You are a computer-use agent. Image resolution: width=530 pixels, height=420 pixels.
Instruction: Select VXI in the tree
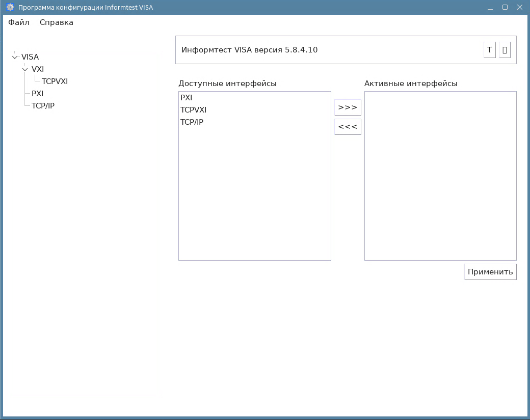click(38, 69)
